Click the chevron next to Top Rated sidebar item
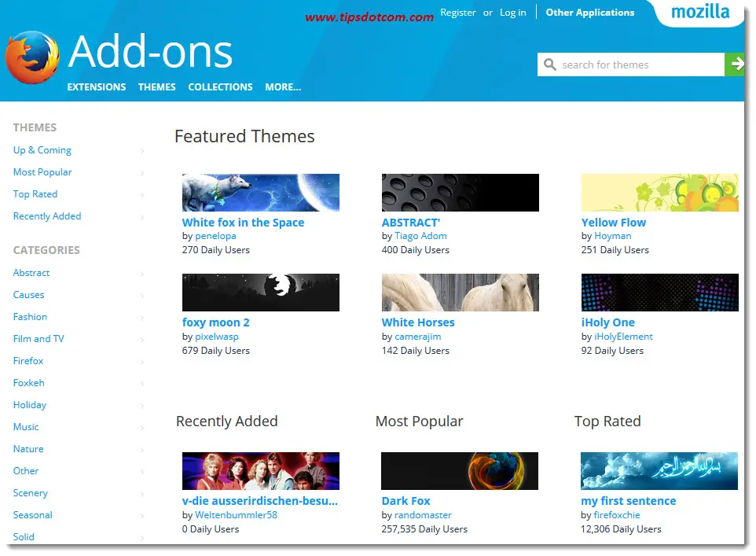 tap(142, 195)
